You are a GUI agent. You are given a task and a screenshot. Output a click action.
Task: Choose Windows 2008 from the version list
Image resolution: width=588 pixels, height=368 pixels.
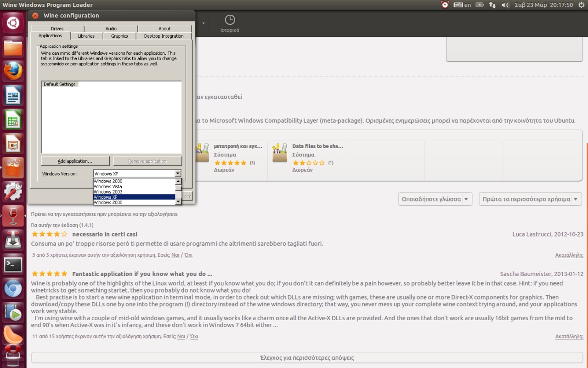tap(134, 181)
